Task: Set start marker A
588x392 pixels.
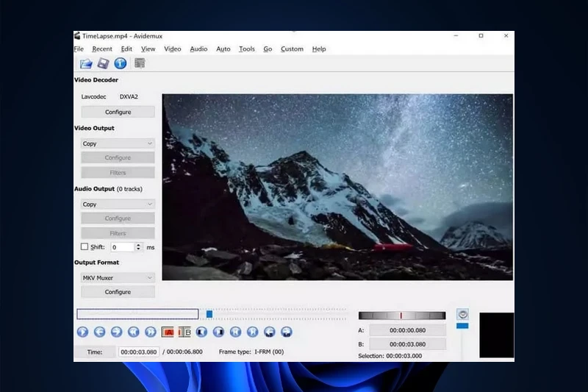Action: tap(168, 332)
